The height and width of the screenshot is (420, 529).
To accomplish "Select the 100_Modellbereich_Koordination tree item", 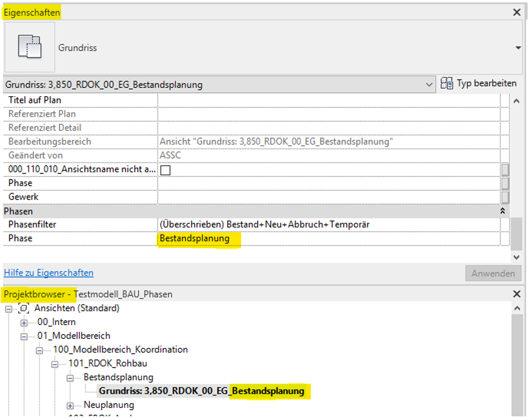I will [x=120, y=350].
